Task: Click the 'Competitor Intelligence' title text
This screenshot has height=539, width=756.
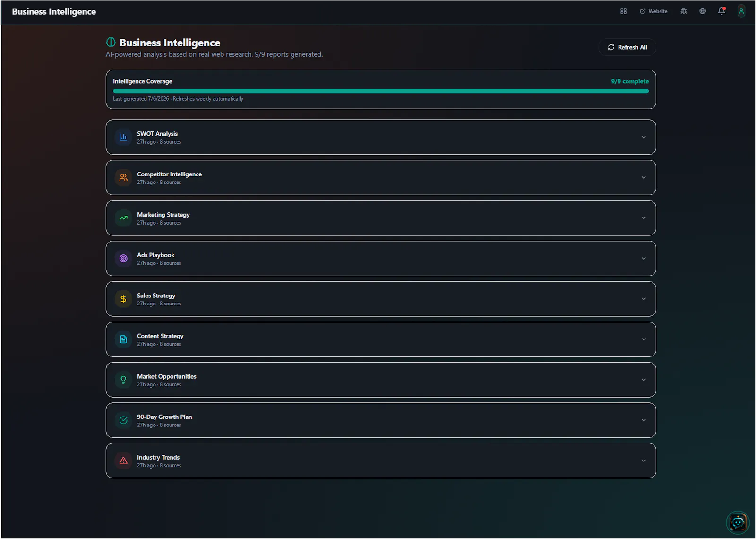Action: click(169, 174)
